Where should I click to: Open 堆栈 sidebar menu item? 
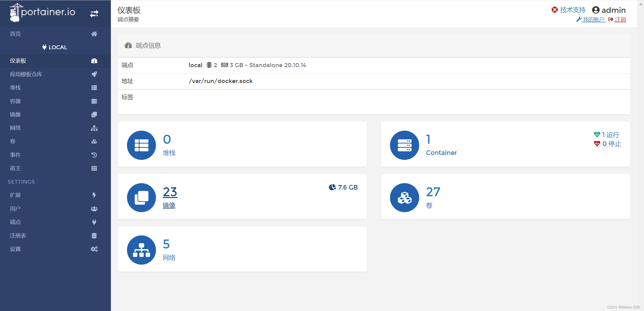(x=15, y=88)
